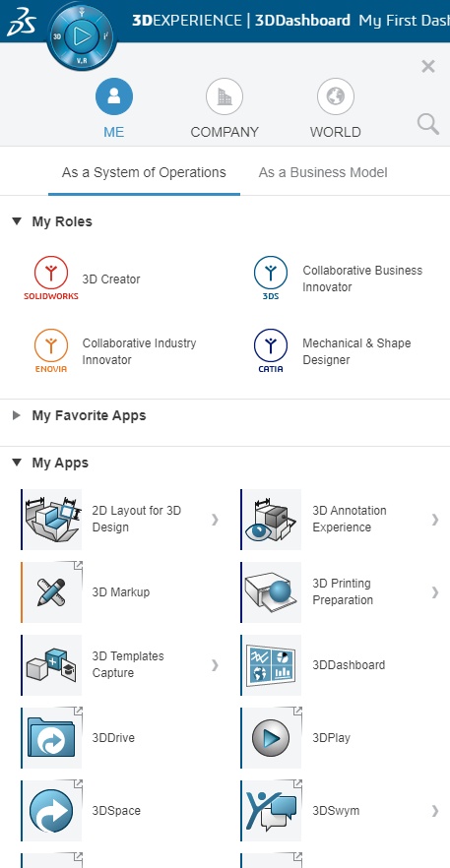The image size is (450, 868).
Task: Select the COMPANY tab
Action: click(x=225, y=108)
